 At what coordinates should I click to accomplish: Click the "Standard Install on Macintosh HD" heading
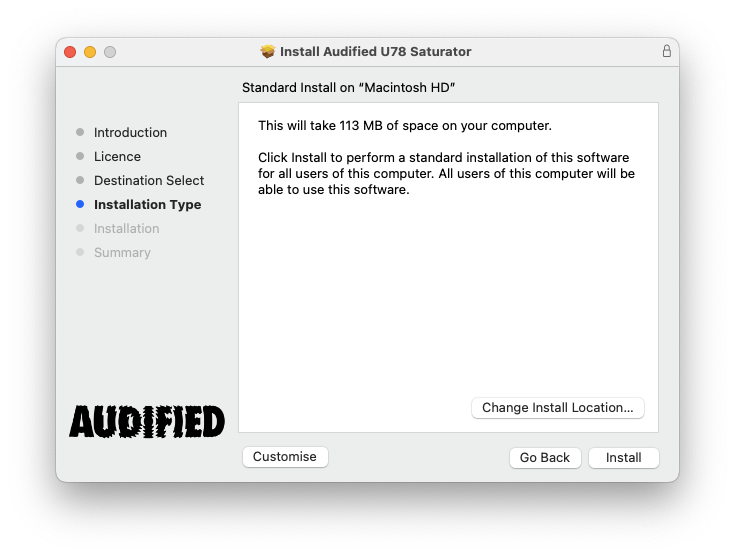349,88
